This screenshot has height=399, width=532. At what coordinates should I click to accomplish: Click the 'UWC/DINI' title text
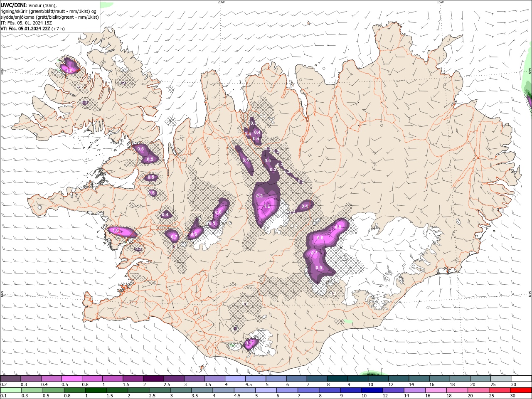(x=13, y=5)
